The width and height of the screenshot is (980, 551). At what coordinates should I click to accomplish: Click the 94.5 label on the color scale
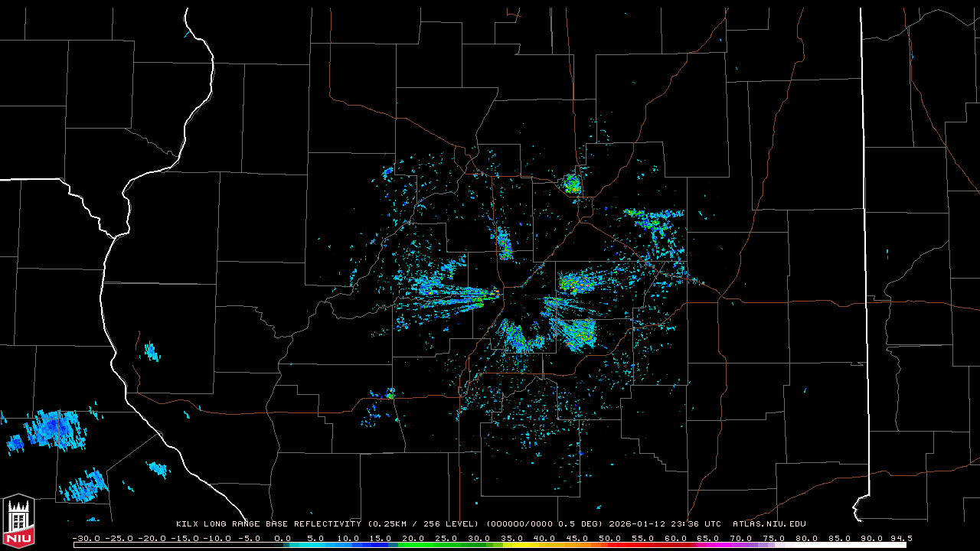coord(900,538)
